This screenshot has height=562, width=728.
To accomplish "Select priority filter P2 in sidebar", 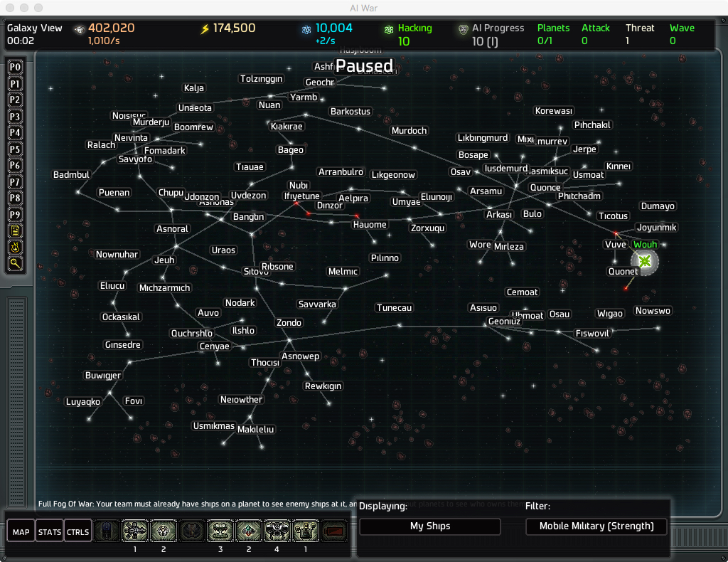I will click(15, 100).
